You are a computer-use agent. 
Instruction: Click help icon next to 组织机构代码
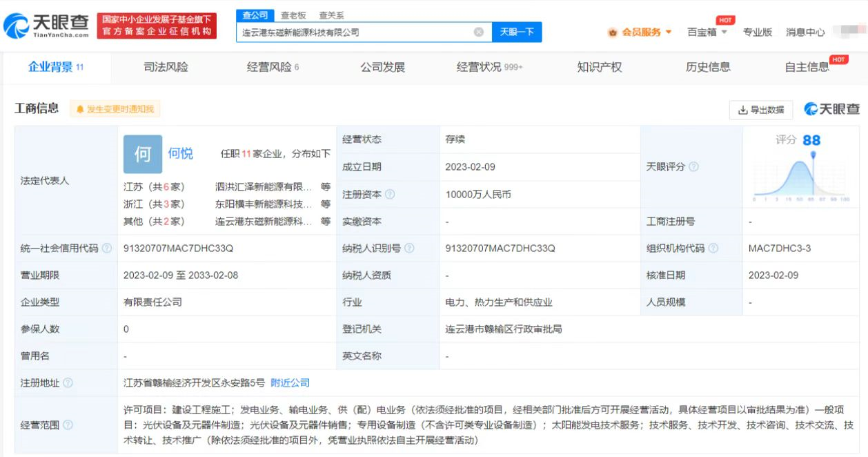713,249
